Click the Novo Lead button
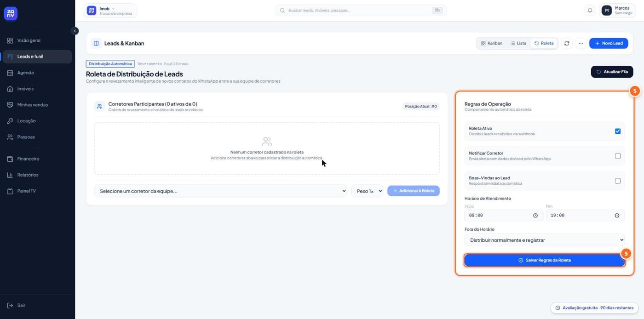Screen dimensions: 644x319 coord(609,43)
